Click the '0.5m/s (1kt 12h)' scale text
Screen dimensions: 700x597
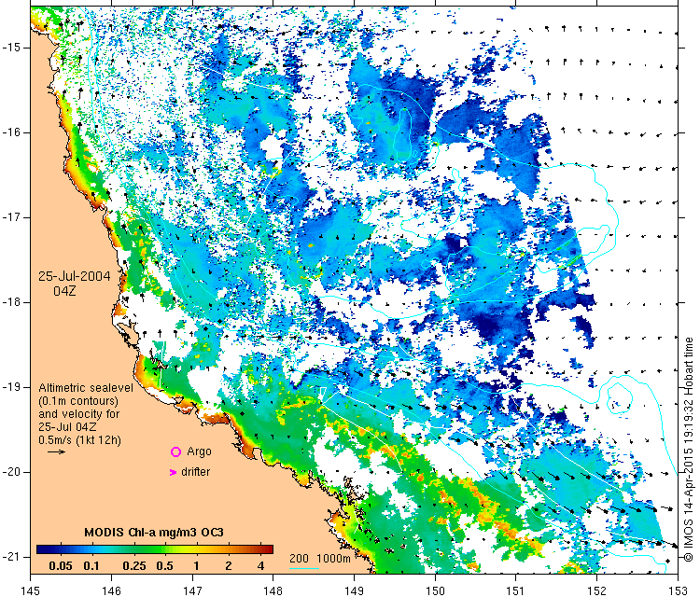tap(79, 440)
